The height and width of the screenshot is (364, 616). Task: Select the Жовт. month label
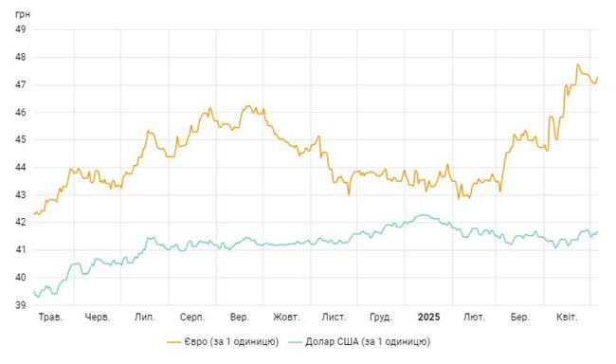click(286, 317)
